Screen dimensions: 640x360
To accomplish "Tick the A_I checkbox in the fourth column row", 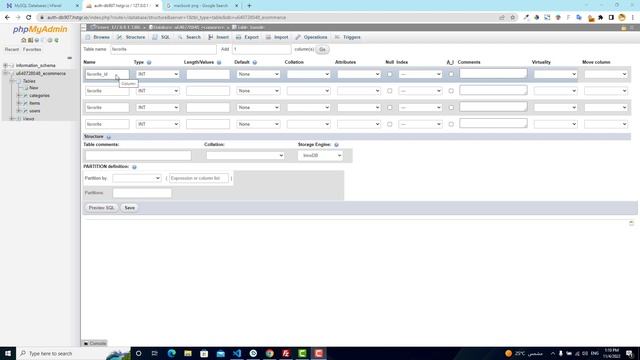I will click(x=451, y=124).
